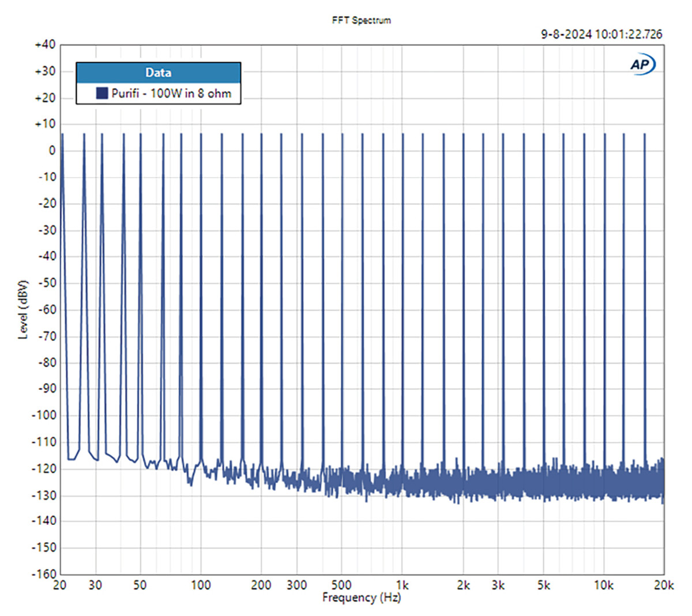Image resolution: width=692 pixels, height=616 pixels.
Task: Click the 2k x-axis tick label
Action: click(x=463, y=585)
